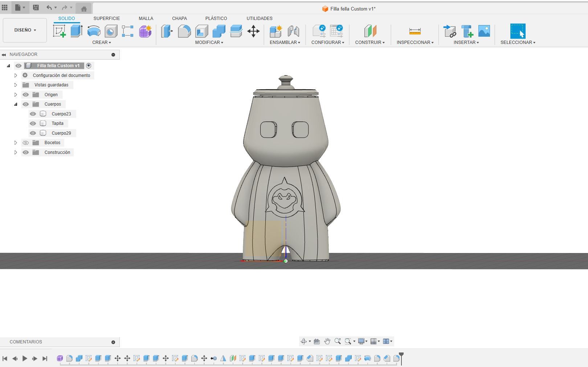The image size is (588, 367).
Task: Select the Pan hand tool
Action: [x=327, y=341]
